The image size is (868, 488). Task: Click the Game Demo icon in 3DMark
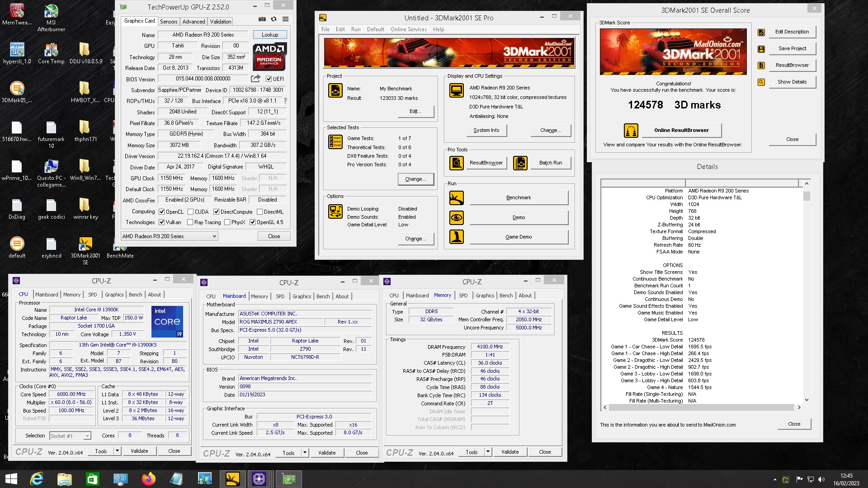coord(457,237)
